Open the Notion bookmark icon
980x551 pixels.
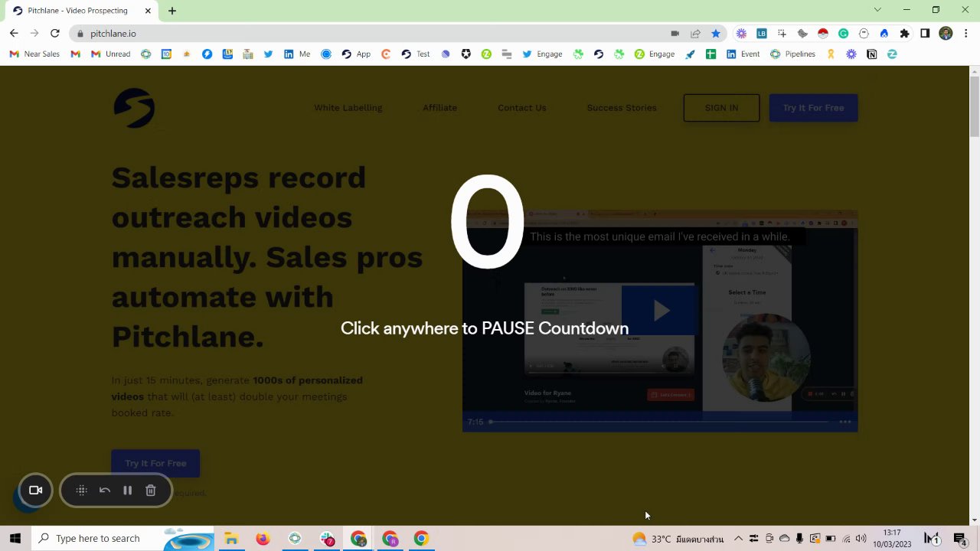pyautogui.click(x=871, y=54)
